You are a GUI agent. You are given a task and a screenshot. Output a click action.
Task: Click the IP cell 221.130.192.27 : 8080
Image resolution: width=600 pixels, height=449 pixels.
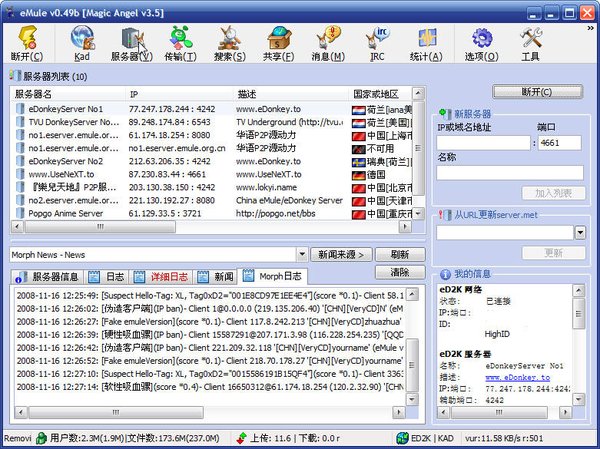pyautogui.click(x=171, y=200)
